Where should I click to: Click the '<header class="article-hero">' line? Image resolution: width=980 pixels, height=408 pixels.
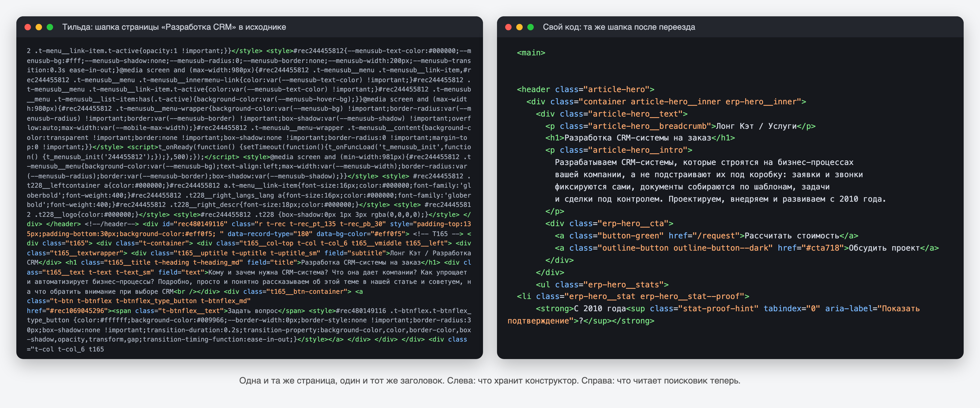pyautogui.click(x=585, y=89)
